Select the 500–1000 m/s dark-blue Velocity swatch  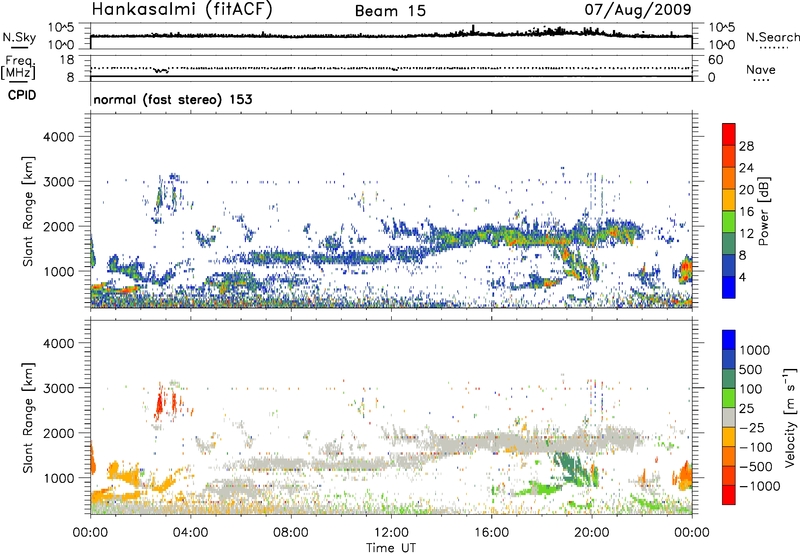[729, 360]
